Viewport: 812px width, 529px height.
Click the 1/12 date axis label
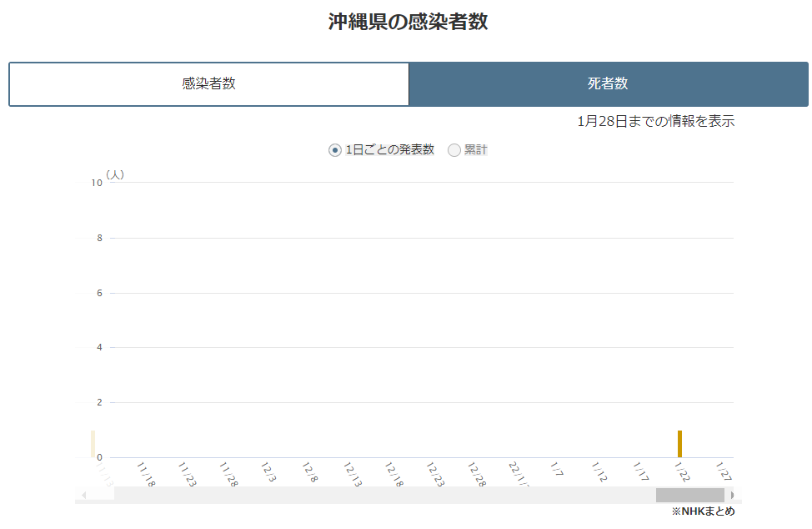coord(599,472)
